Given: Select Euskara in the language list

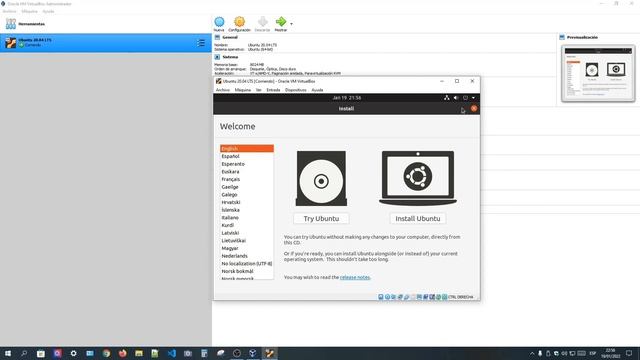Looking at the screenshot, I should [x=247, y=172].
